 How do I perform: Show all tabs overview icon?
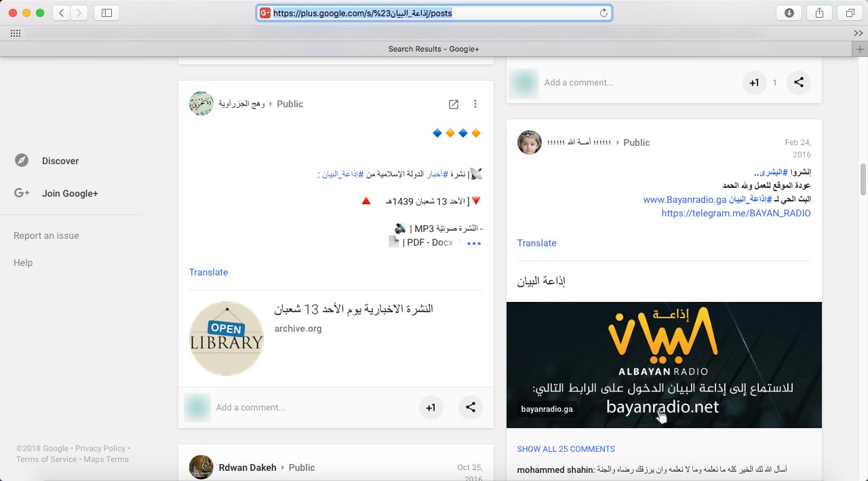[850, 13]
